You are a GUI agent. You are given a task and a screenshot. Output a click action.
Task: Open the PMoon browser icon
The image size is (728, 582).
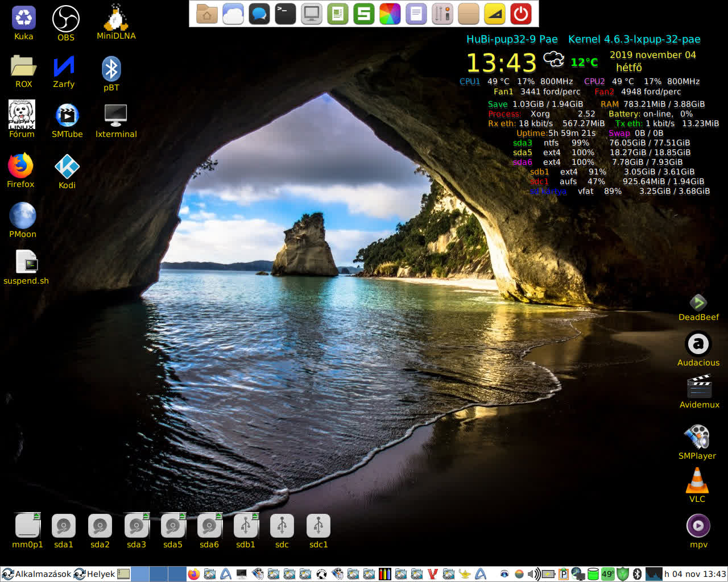coord(23,216)
